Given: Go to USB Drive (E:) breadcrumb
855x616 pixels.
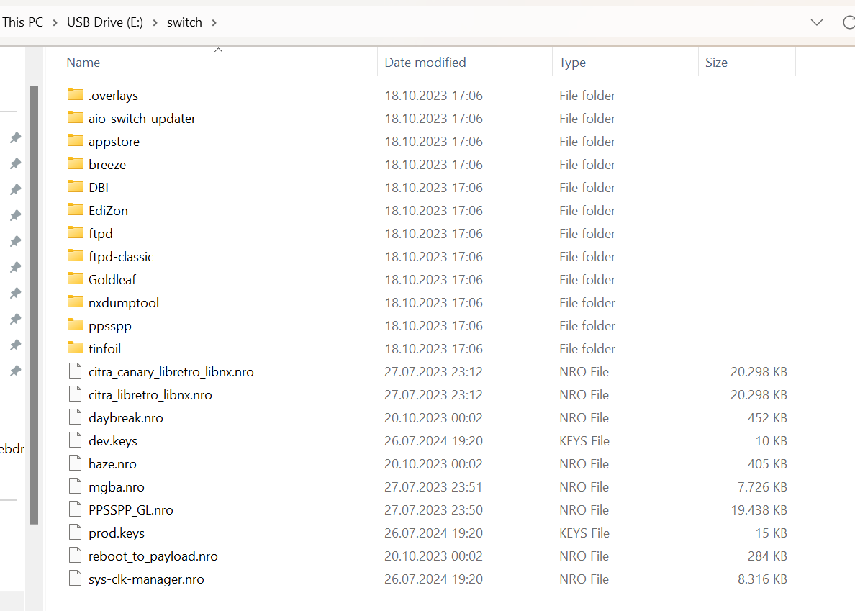Looking at the screenshot, I should [x=104, y=22].
